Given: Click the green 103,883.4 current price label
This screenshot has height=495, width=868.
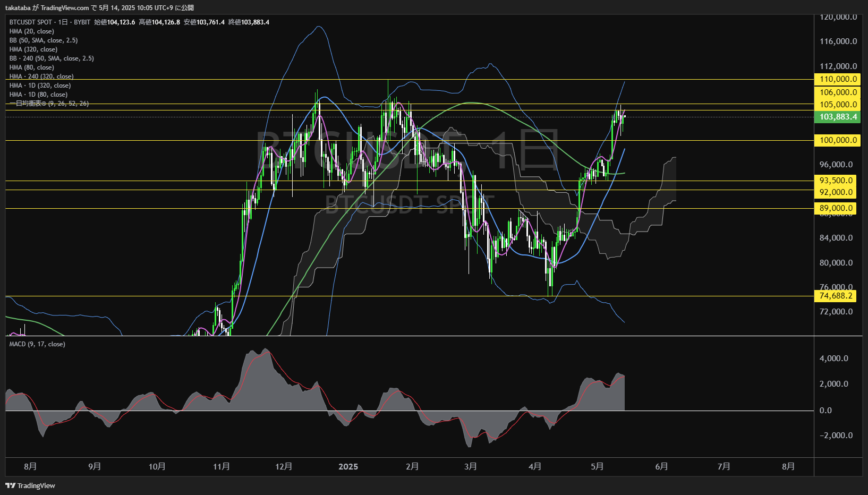Looking at the screenshot, I should (837, 117).
